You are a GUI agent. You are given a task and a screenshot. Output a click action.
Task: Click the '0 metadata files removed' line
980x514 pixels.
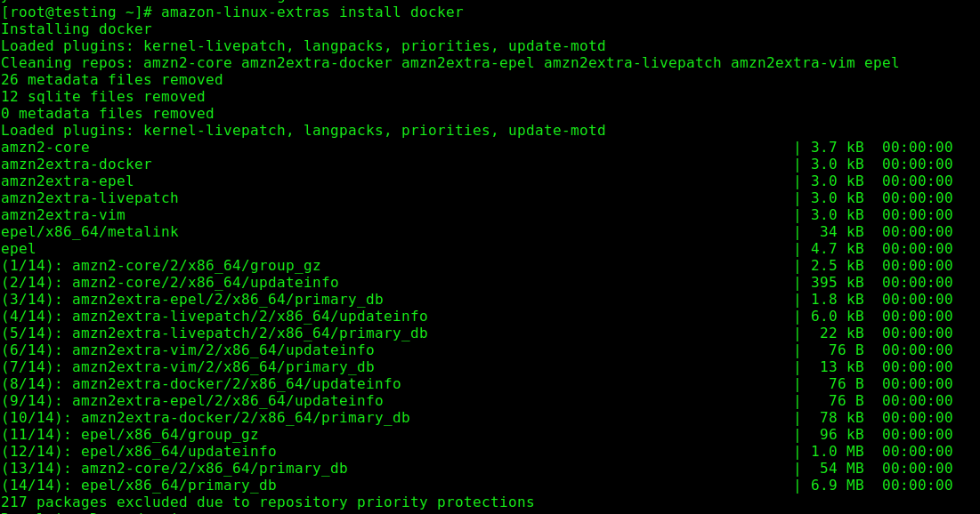coord(108,114)
